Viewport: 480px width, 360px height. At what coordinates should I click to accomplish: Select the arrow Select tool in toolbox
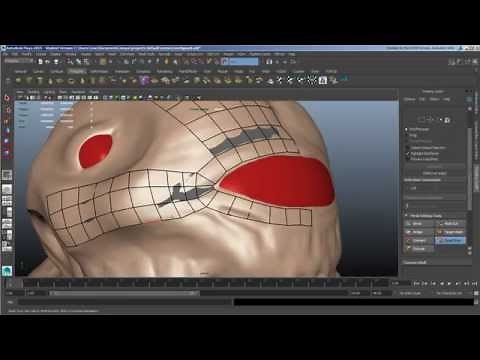(7, 98)
